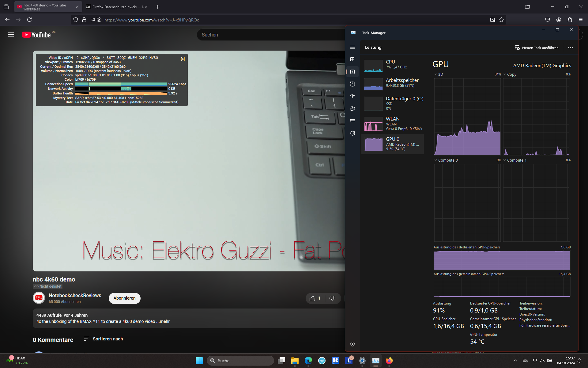This screenshot has width=588, height=368.
Task: Open Task Manager details page
Action: pos(352,121)
